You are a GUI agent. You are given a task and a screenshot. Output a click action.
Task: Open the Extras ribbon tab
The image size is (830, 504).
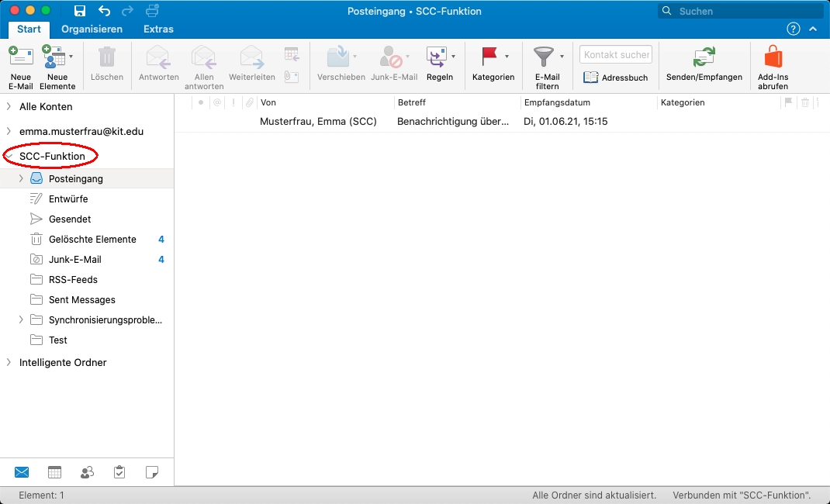pyautogui.click(x=158, y=29)
